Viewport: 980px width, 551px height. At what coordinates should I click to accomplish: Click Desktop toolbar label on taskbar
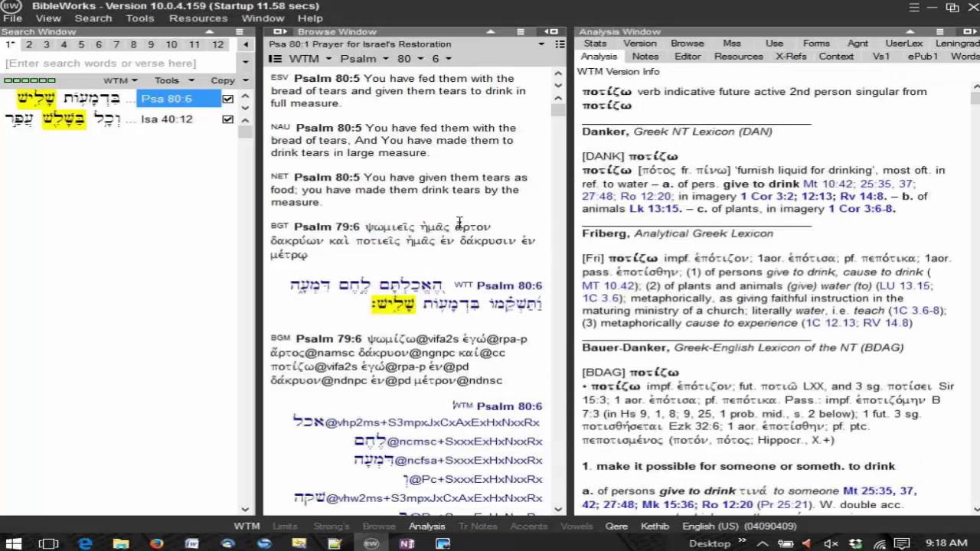pos(710,543)
